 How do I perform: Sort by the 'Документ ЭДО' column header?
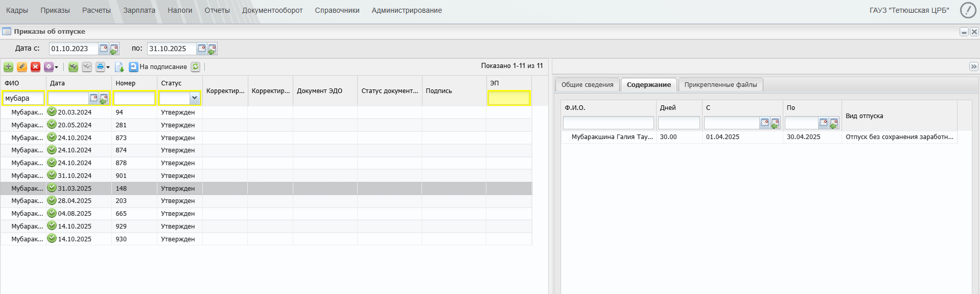[325, 91]
